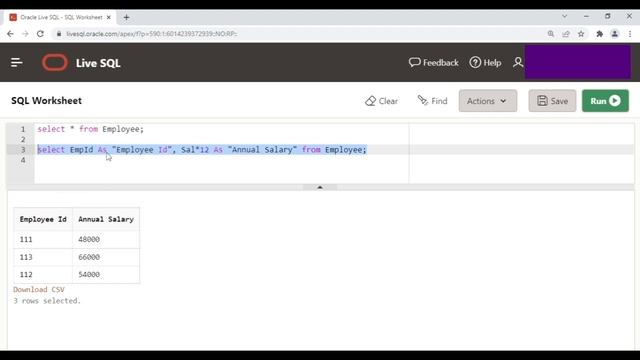Open the Chrome profile avatar
The height and width of the screenshot is (360, 640).
[615, 34]
